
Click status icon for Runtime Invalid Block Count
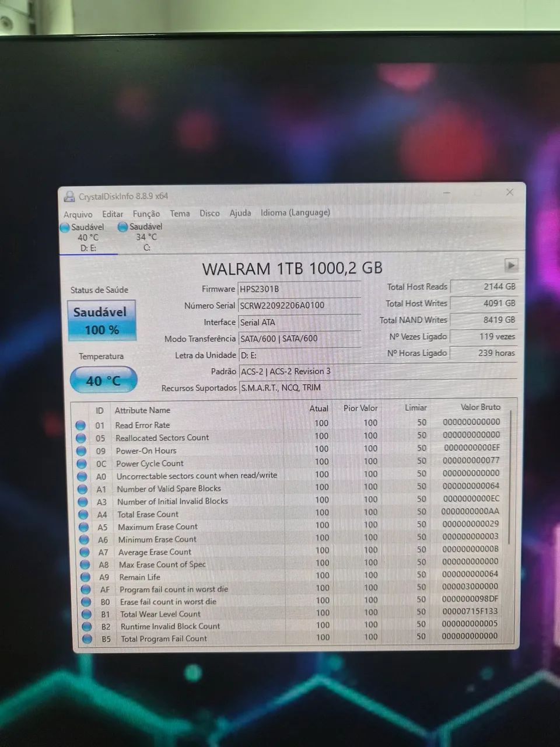click(87, 626)
